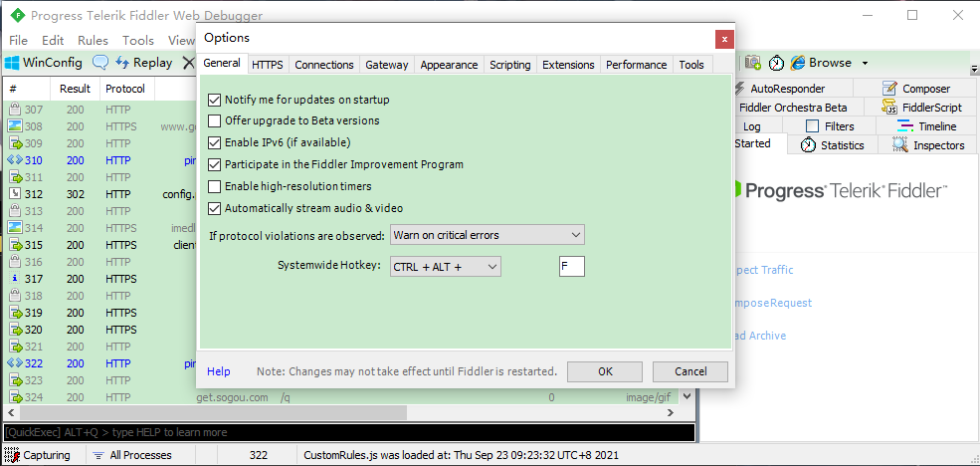Open the Browse dropdown arrow
The height and width of the screenshot is (466, 980).
(865, 63)
